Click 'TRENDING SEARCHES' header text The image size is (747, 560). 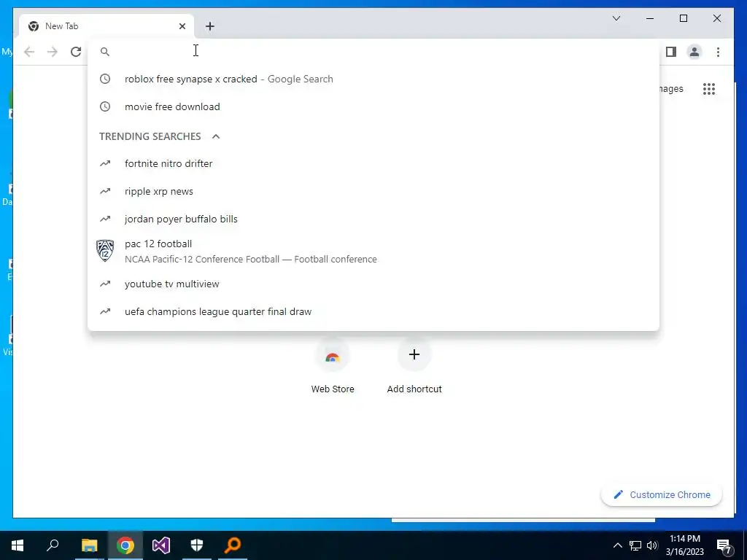coord(150,136)
